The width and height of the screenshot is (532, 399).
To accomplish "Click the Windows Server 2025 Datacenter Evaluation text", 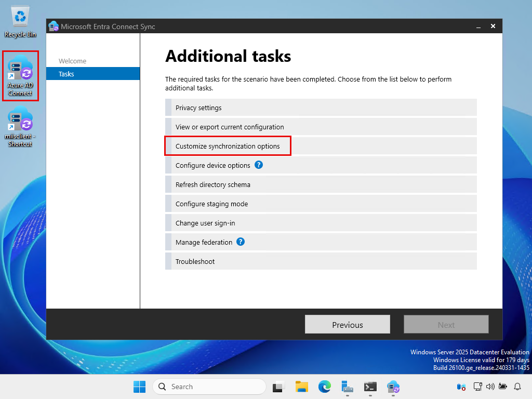I will click(x=470, y=352).
